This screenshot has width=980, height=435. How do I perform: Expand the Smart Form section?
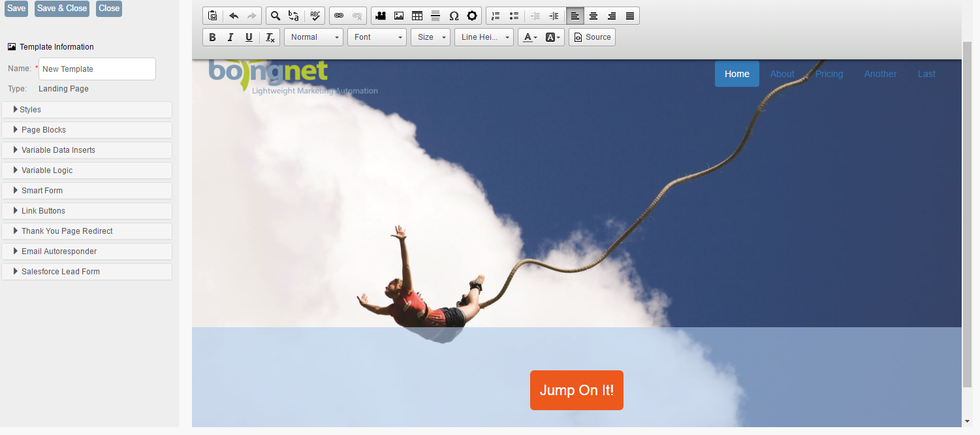point(87,191)
